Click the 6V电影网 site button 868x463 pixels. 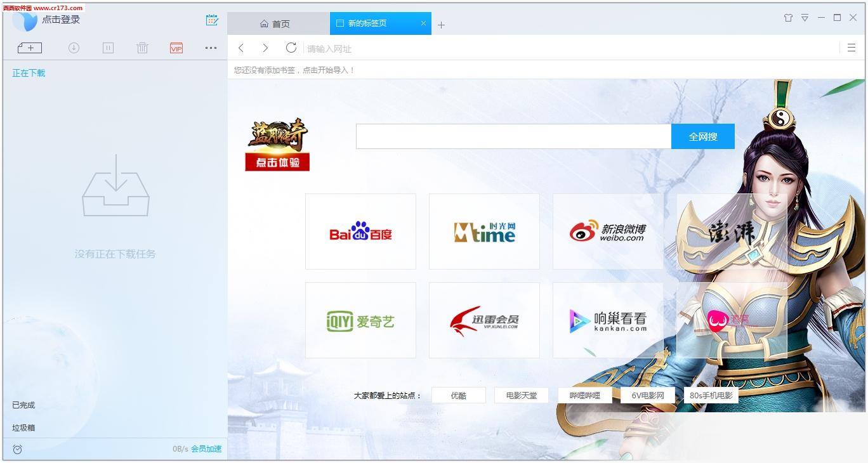tap(648, 395)
